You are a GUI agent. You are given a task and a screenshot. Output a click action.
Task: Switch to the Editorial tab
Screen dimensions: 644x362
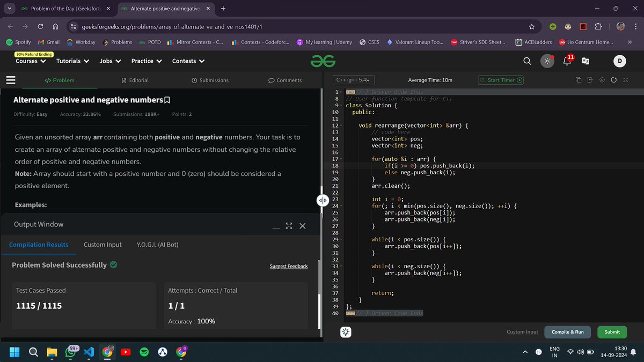pyautogui.click(x=135, y=80)
